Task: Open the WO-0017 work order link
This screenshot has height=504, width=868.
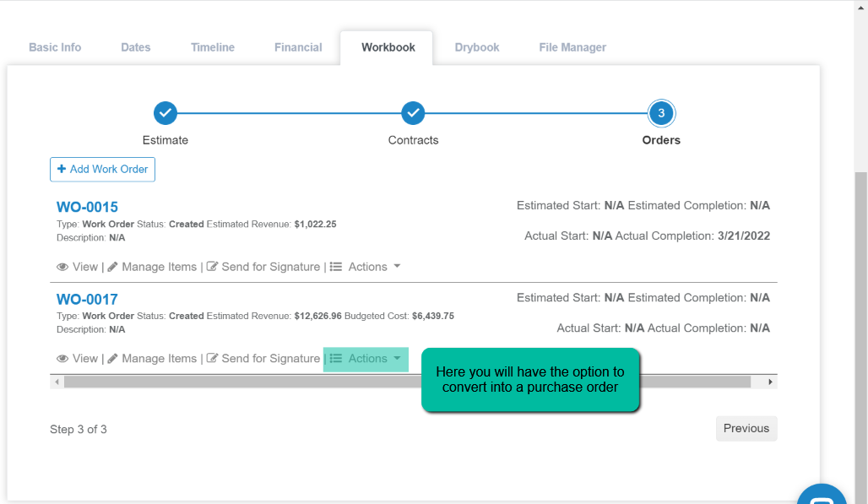Action: tap(87, 299)
